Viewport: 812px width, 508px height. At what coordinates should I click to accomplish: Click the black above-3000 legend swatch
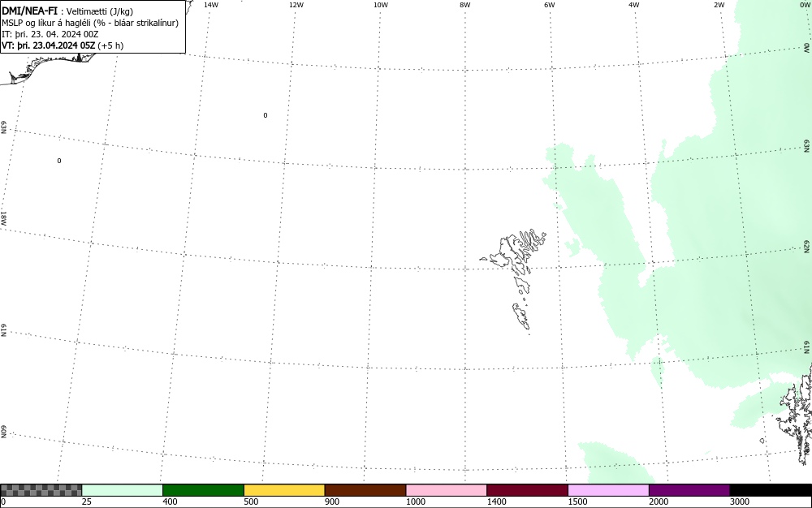(x=771, y=490)
